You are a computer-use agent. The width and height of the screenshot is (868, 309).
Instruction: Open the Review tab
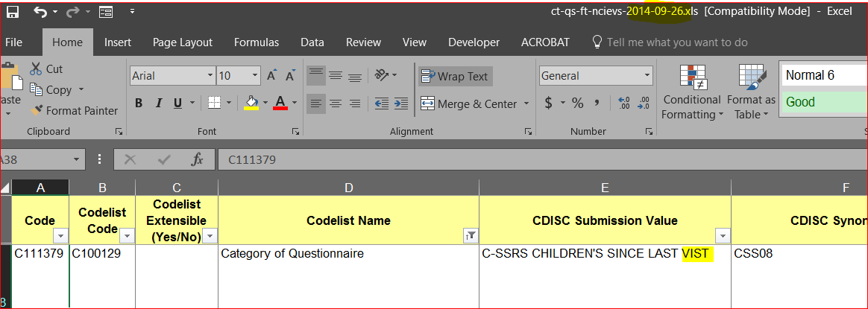click(363, 42)
